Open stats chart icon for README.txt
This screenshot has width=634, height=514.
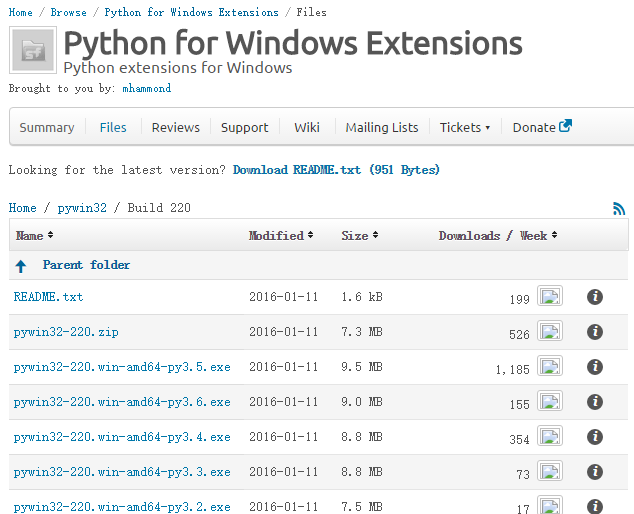point(550,296)
